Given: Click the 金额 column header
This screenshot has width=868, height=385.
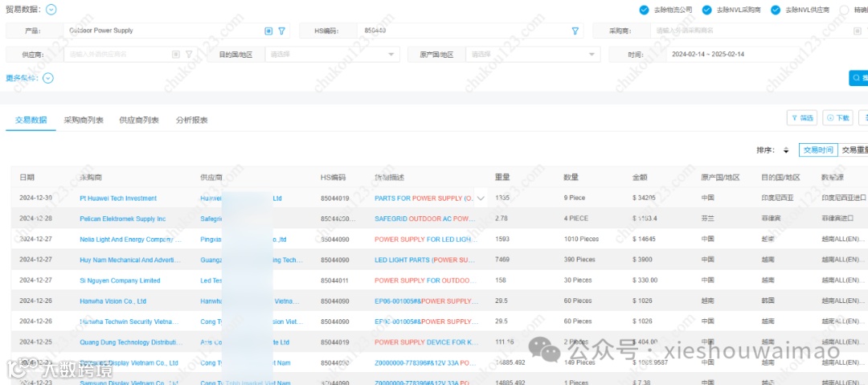Looking at the screenshot, I should tap(640, 178).
